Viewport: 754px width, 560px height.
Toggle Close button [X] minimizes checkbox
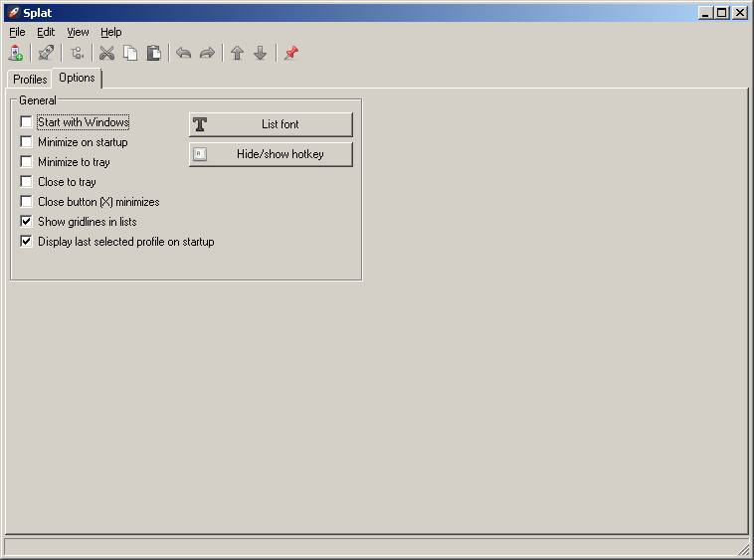click(27, 202)
